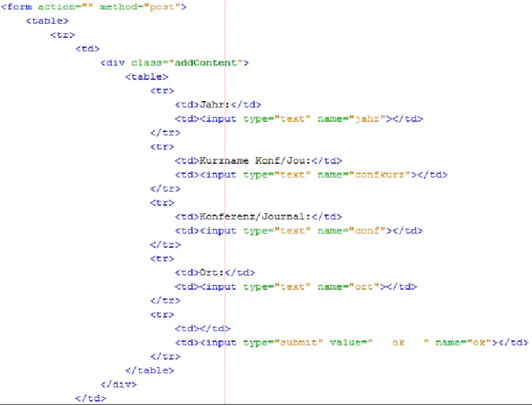Click the closing </div> tag line
Image resolution: width=532 pixels, height=405 pixels.
coord(118,384)
